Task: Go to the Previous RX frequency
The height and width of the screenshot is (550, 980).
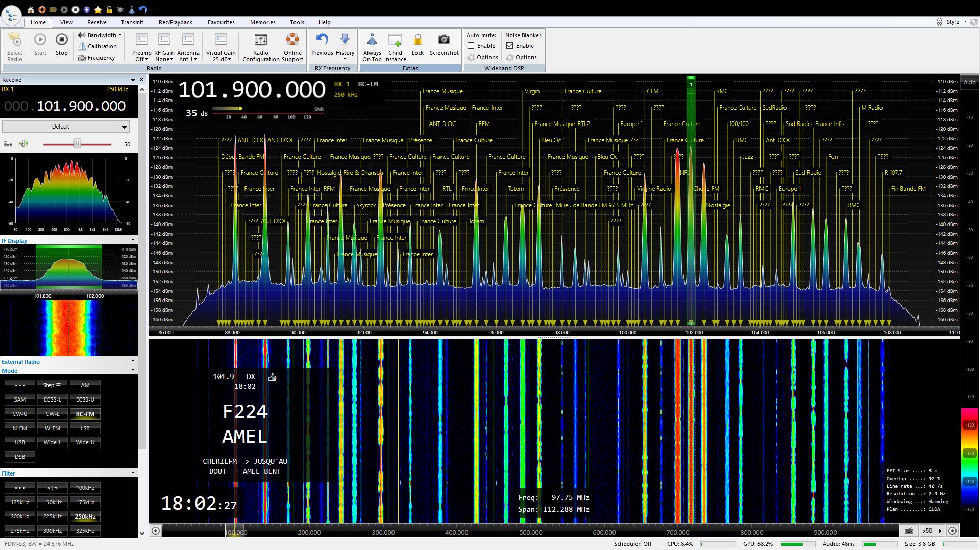Action: tap(322, 41)
